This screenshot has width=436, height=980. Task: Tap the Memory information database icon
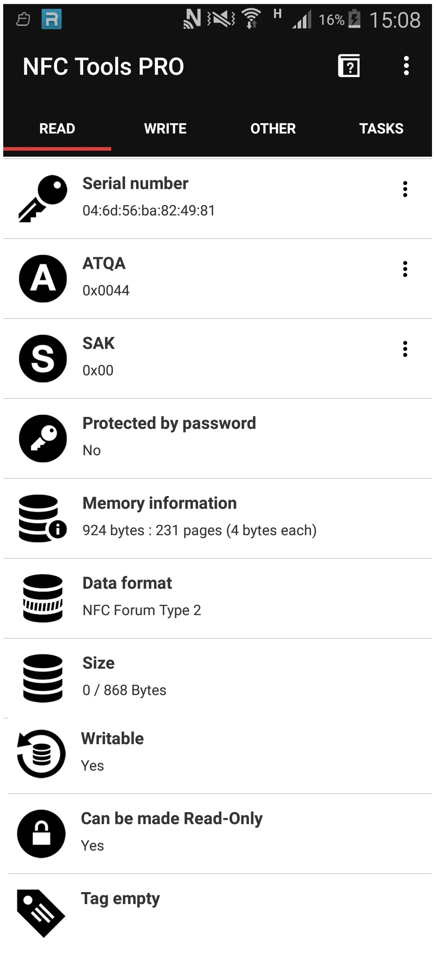(x=43, y=518)
